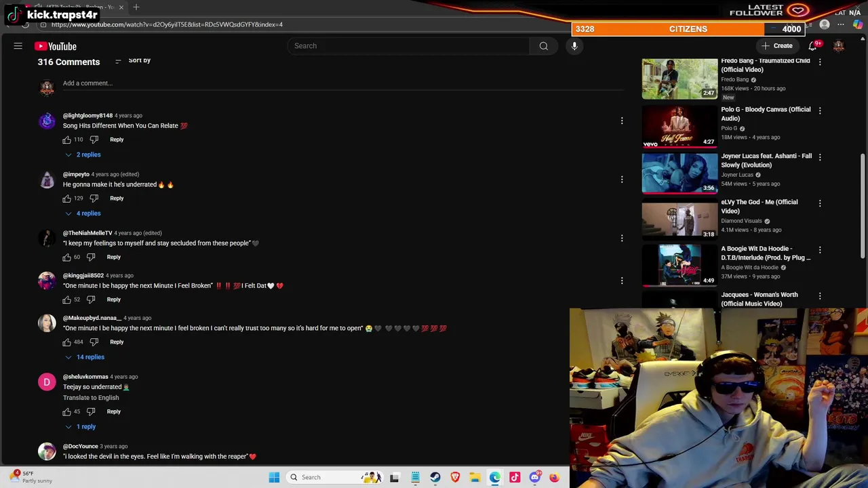
Task: Open more options for Polo G video
Action: pyautogui.click(x=820, y=110)
